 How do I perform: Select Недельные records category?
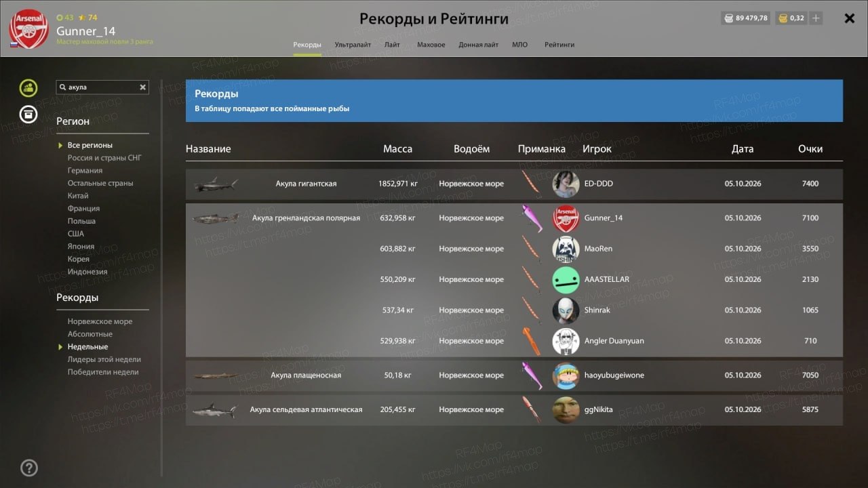[x=88, y=347]
